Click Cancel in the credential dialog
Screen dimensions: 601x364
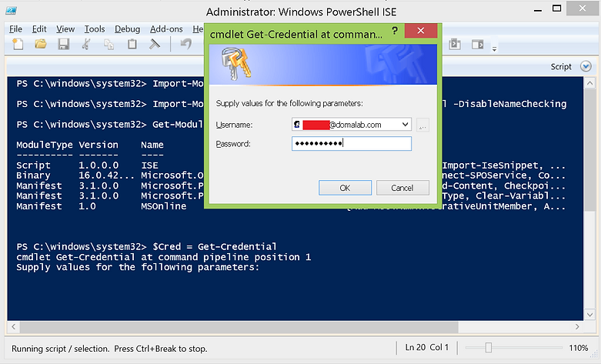402,188
